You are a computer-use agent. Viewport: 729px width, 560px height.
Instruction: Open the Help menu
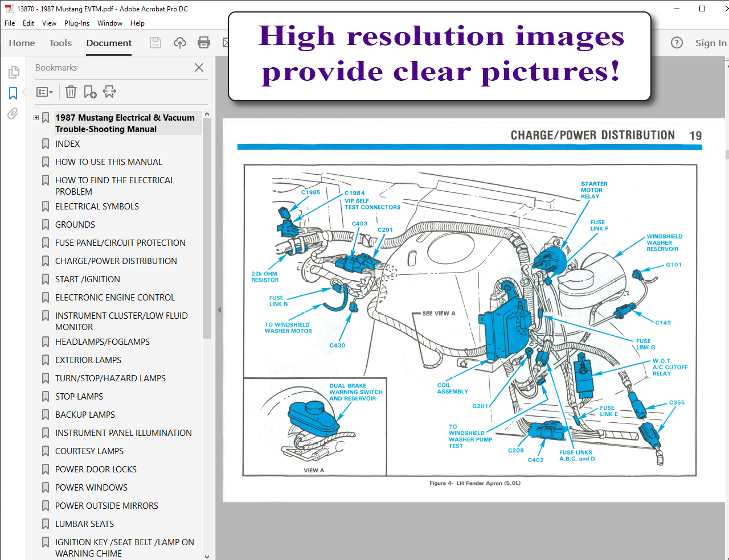point(137,23)
